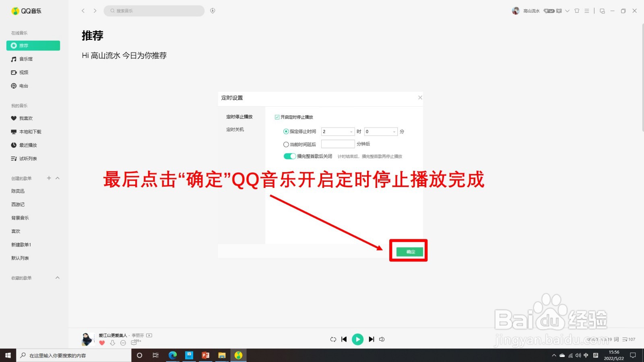644x362 pixels.
Task: Switch to the 定时停止播放 tab
Action: [x=239, y=117]
